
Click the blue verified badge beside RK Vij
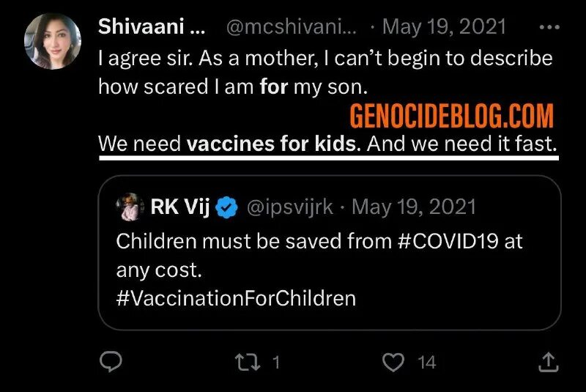tap(228, 207)
